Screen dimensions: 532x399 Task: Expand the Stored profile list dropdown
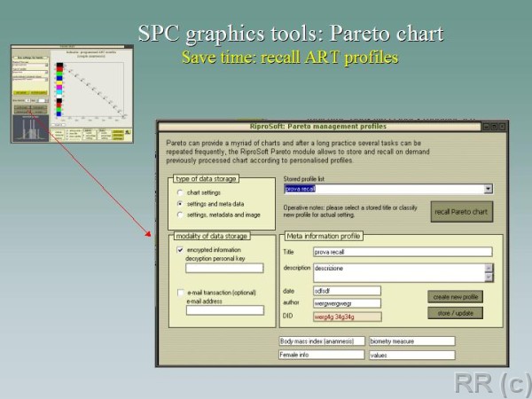[x=489, y=189]
